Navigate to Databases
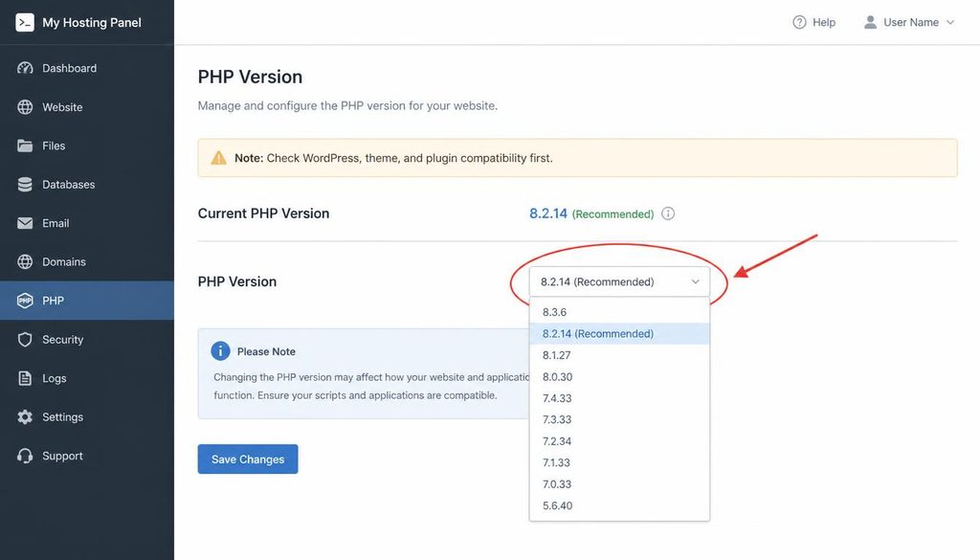The height and width of the screenshot is (560, 980). pyautogui.click(x=87, y=185)
